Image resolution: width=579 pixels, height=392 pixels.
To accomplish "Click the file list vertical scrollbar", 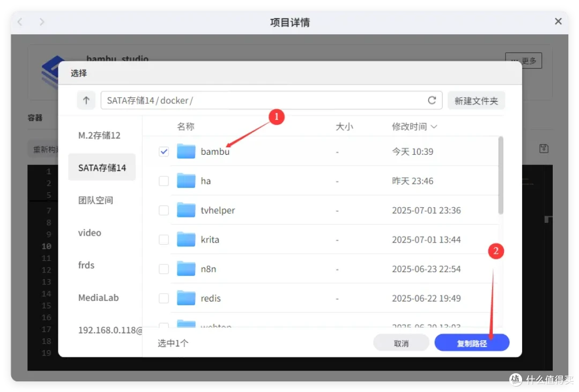I will point(501,175).
